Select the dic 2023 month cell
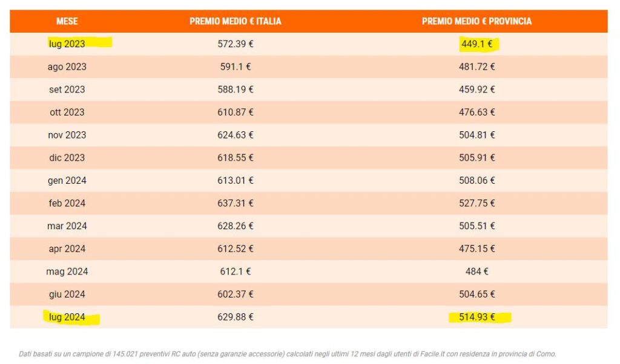The image size is (620, 364). 67,158
